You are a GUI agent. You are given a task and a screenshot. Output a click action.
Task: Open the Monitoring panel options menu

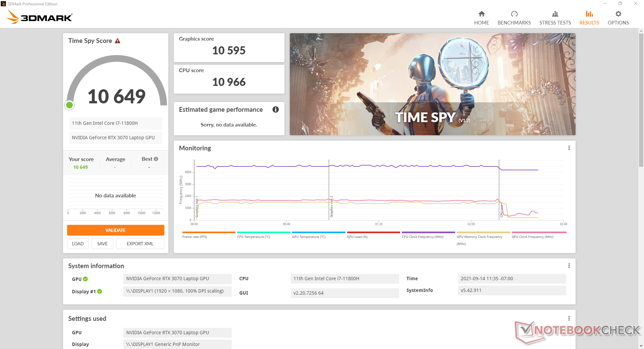[569, 148]
